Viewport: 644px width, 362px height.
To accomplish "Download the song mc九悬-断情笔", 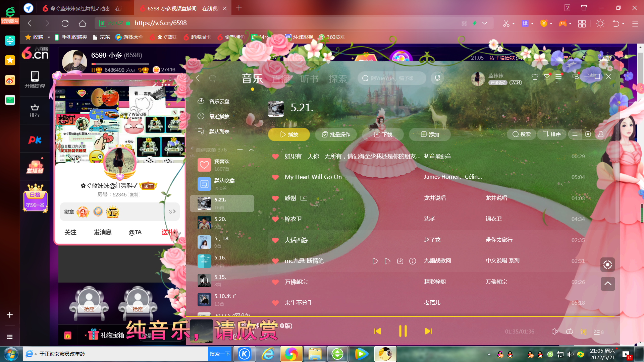I will tap(400, 261).
